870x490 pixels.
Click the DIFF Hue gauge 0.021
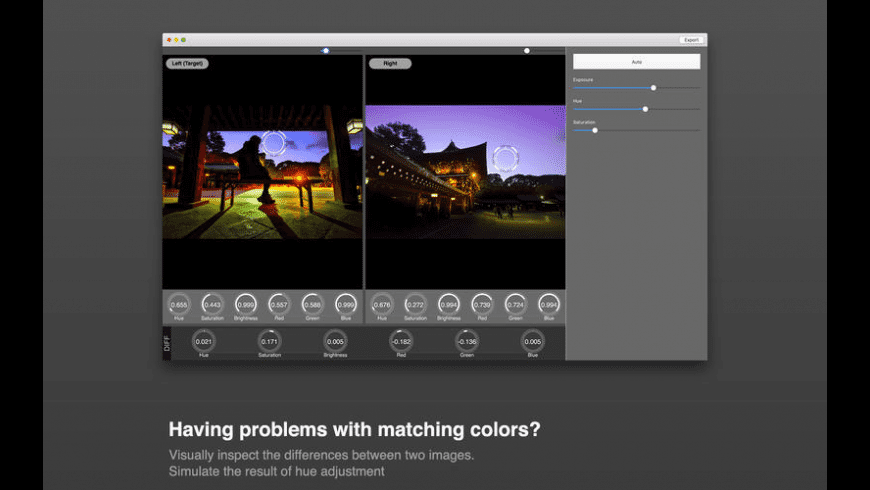pyautogui.click(x=204, y=341)
